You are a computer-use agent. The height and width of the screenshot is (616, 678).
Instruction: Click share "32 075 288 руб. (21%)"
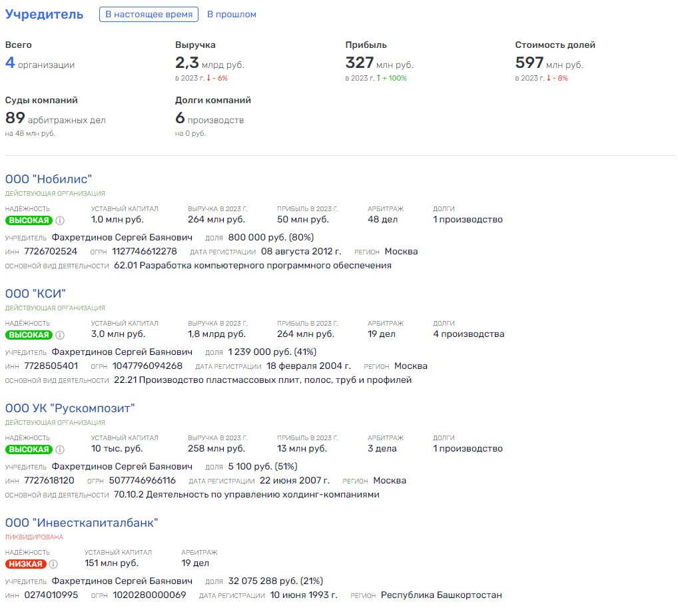[276, 581]
